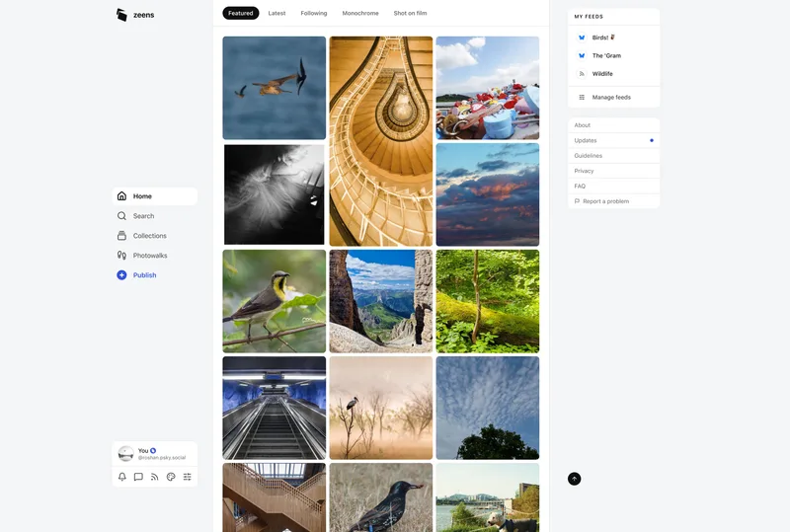Click the MY FEEDS heading
790x532 pixels.
[589, 17]
